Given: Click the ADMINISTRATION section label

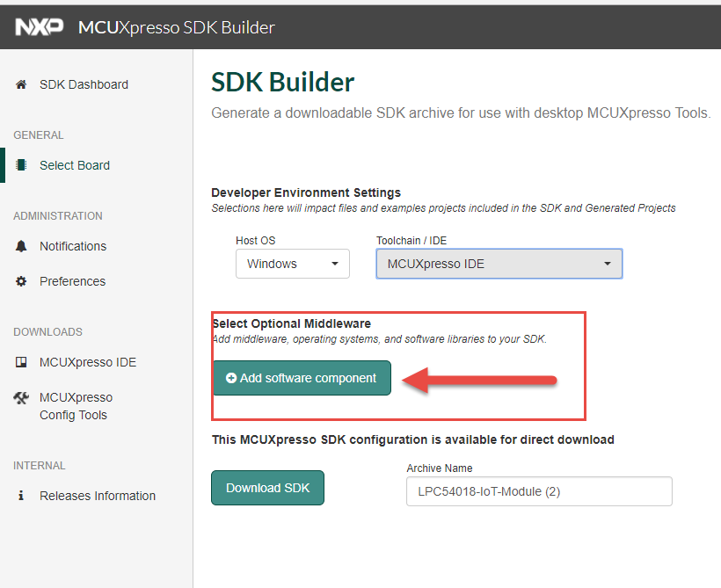Looking at the screenshot, I should coord(58,216).
